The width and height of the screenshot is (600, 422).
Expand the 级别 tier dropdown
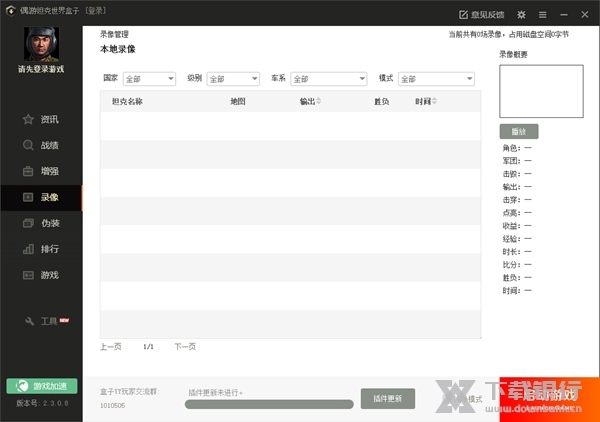click(233, 79)
